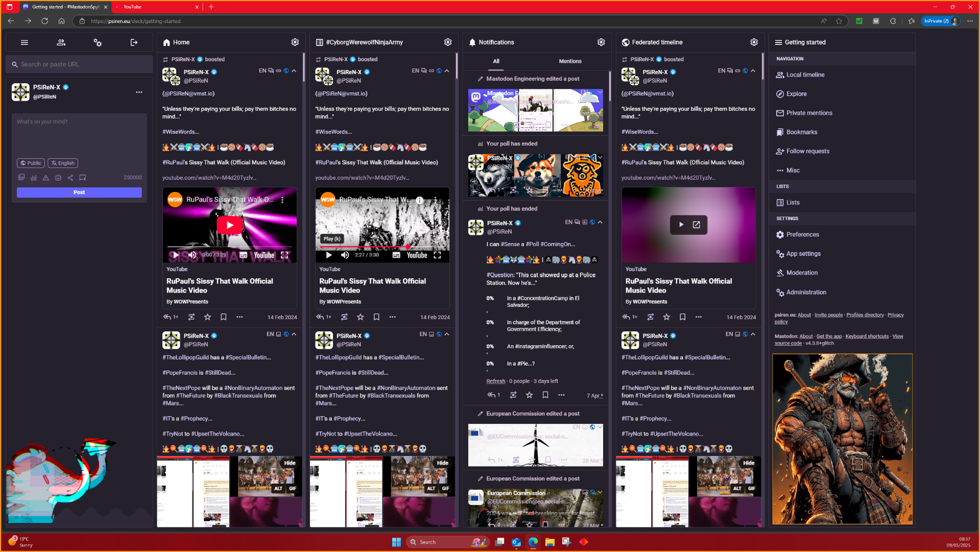Collapse TheLollipopGuild post in Federated timeline
The width and height of the screenshot is (980, 552).
[x=753, y=334]
